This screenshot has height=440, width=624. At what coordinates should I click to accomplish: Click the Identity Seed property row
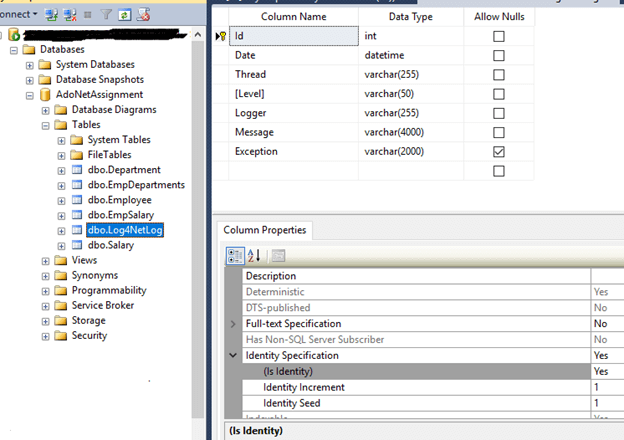pyautogui.click(x=433, y=403)
